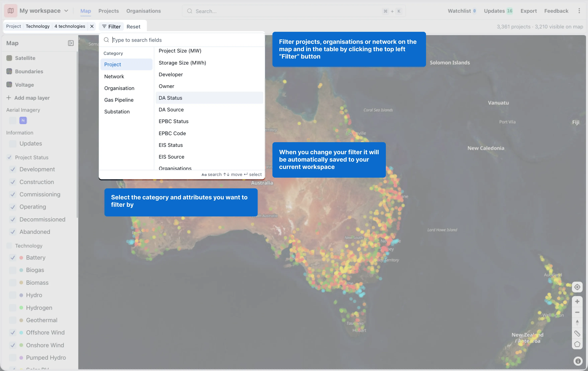Choose the Storage Size (MWh) field
The image size is (588, 371).
[209, 63]
